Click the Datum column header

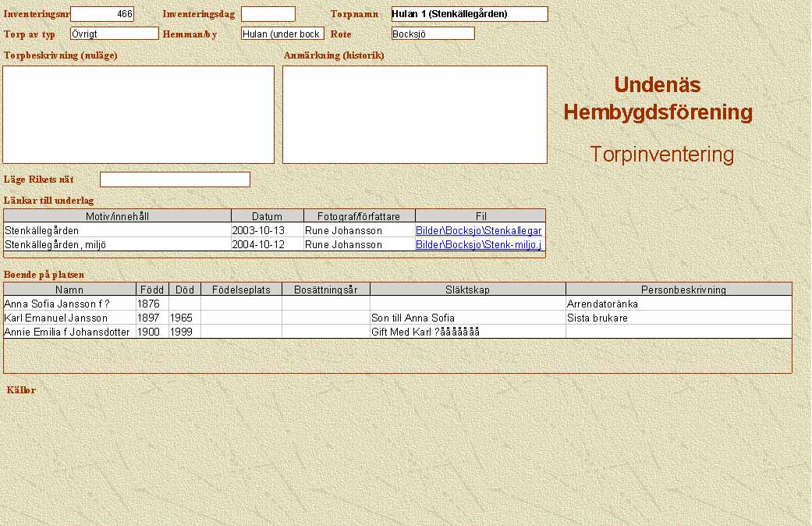pyautogui.click(x=267, y=216)
